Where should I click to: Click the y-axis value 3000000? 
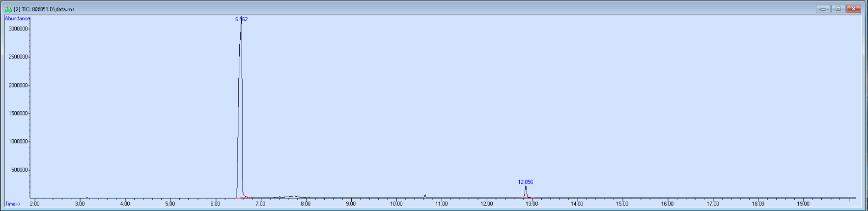(18, 29)
